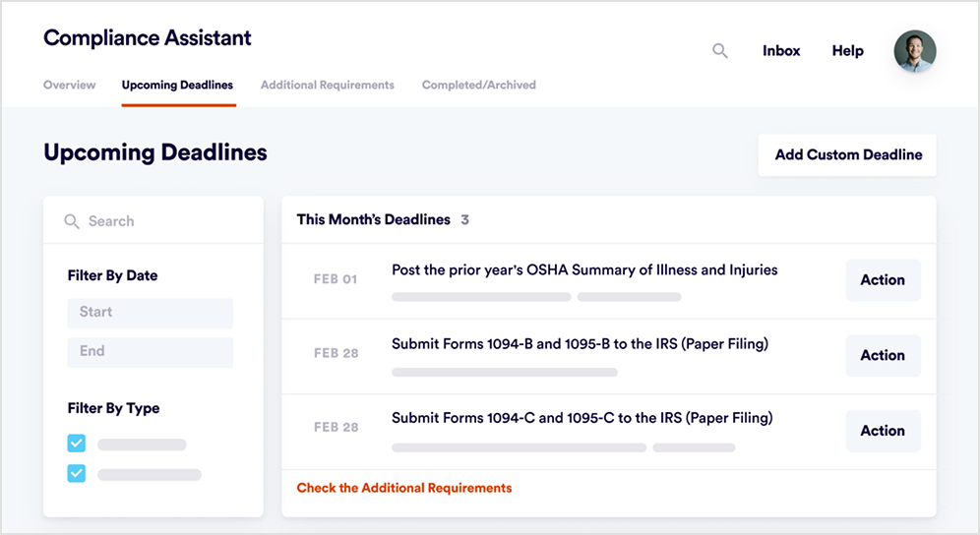Switch to the Overview tab

(x=70, y=85)
